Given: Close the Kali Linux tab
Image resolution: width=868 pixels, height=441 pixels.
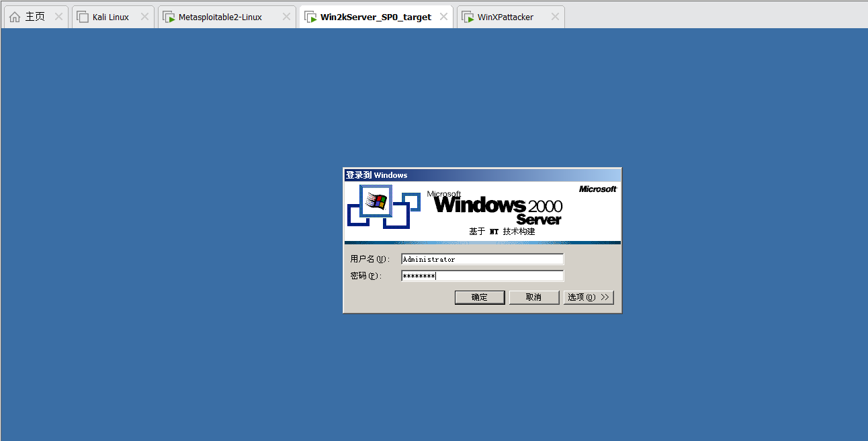Looking at the screenshot, I should coord(144,17).
